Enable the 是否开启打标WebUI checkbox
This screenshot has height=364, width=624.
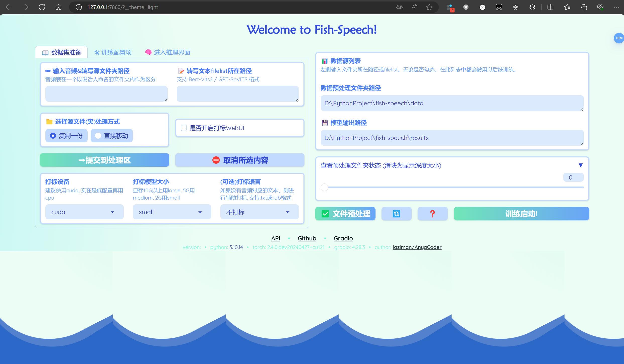click(184, 128)
